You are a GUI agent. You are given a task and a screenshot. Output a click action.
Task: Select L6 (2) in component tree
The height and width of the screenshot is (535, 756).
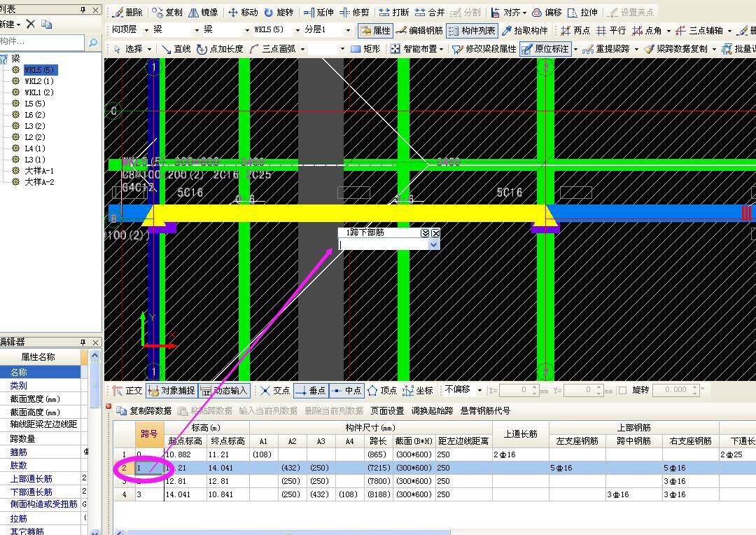click(35, 115)
